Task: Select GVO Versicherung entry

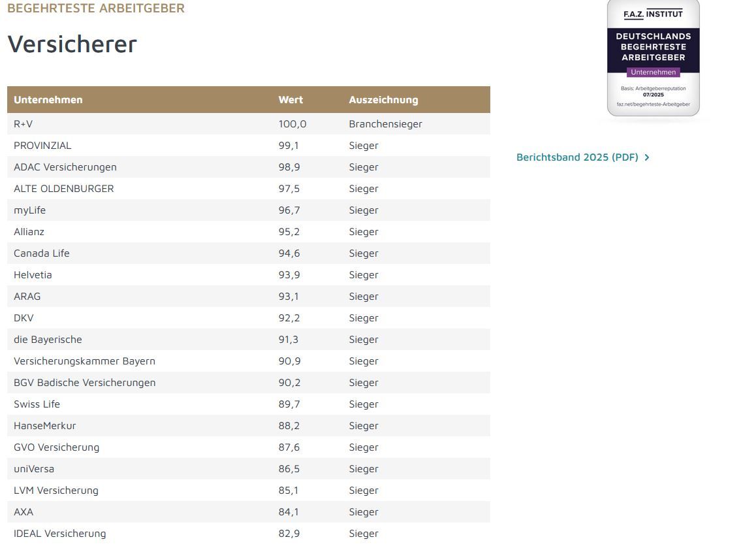Action: 56,447
